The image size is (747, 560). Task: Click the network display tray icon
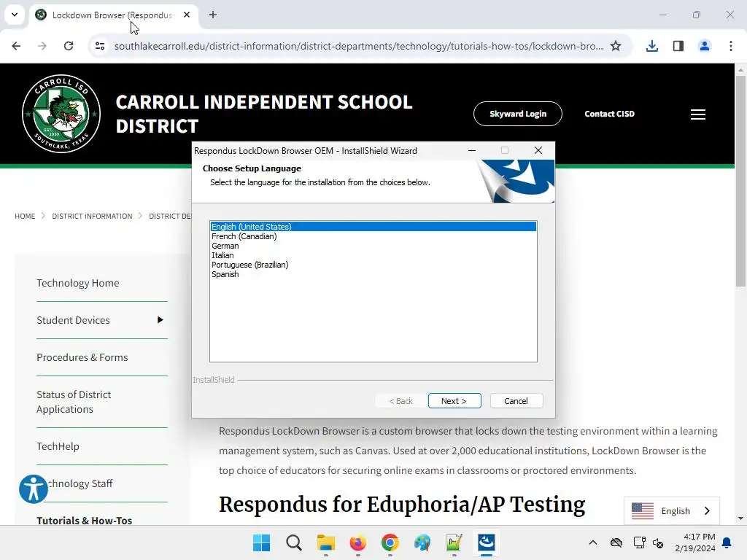639,542
